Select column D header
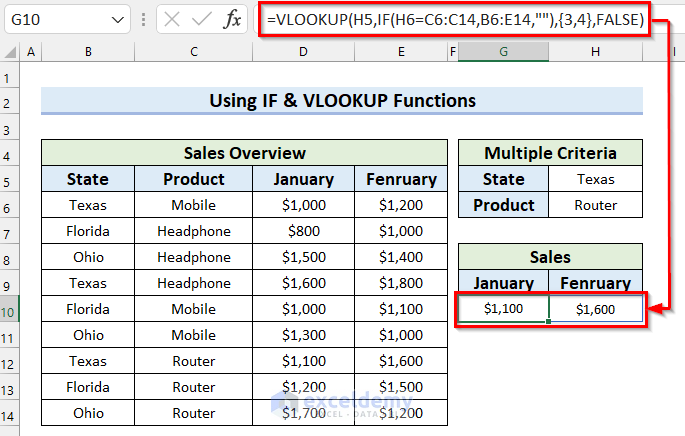Image resolution: width=685 pixels, height=436 pixels. tap(303, 51)
